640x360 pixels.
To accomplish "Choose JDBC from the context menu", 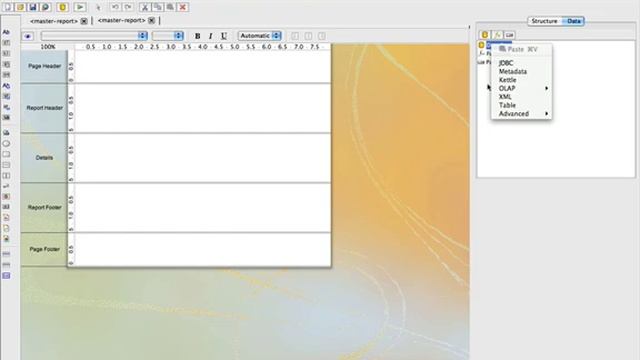I will click(521, 63).
